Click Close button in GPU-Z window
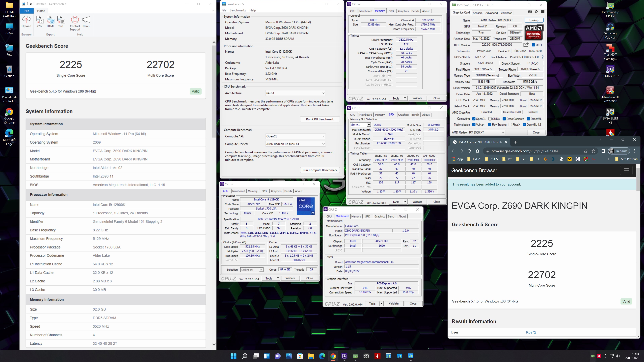Viewport: 644px width, 362px height. coord(536,132)
